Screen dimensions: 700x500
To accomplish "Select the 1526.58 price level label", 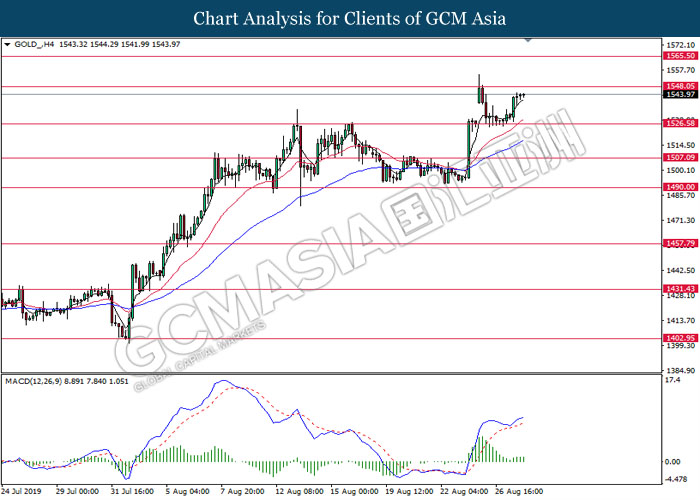I will [x=680, y=123].
